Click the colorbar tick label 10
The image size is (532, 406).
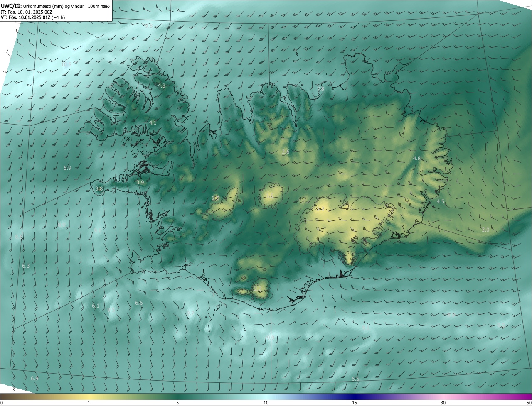tap(266, 403)
